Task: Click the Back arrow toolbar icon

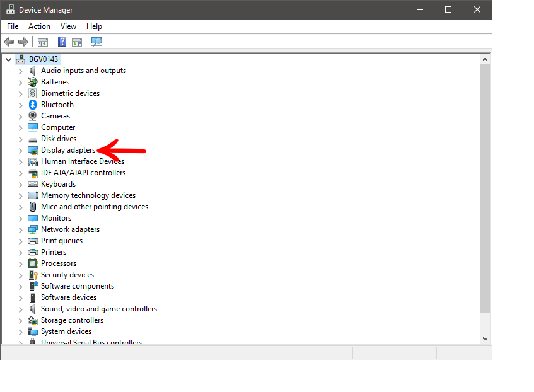Action: (9, 42)
